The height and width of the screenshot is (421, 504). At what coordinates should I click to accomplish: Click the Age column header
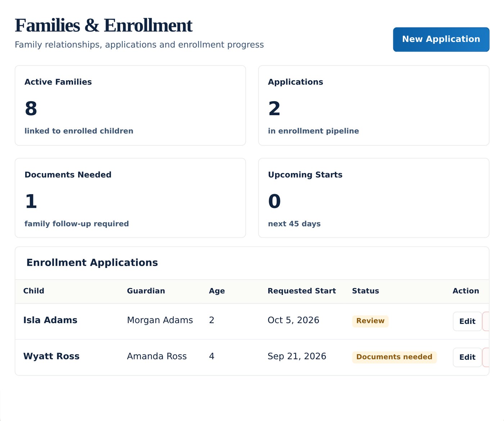coord(217,291)
